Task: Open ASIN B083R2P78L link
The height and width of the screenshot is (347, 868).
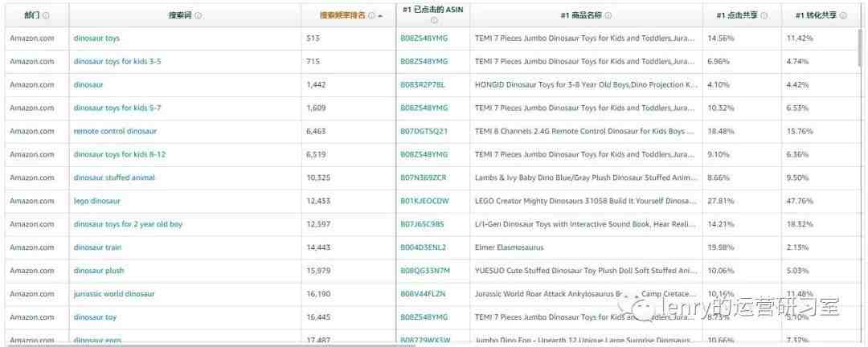Action: (423, 84)
